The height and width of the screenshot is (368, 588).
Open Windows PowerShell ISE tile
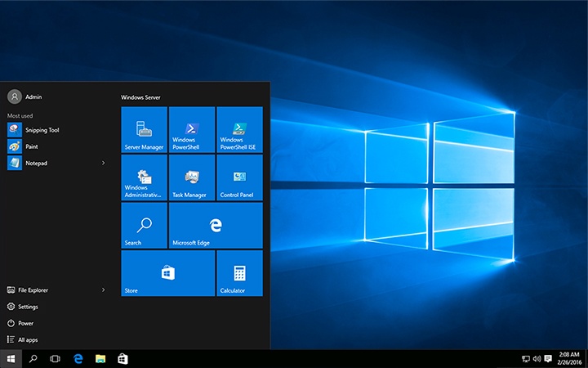(239, 129)
